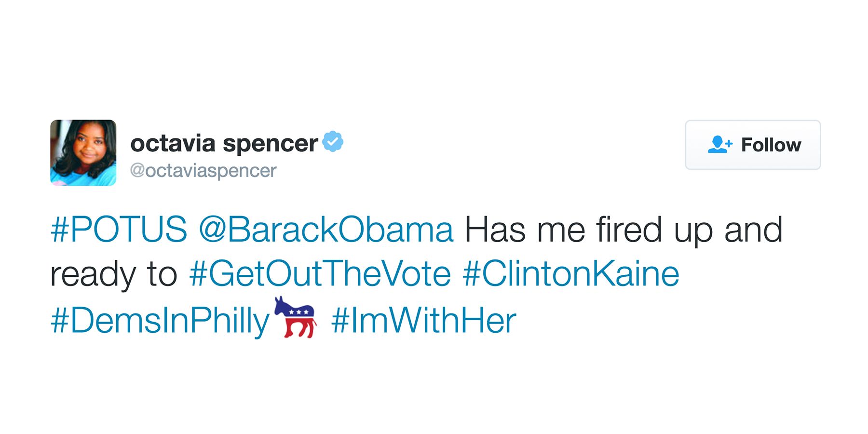Open the #DemsInPhilly hashtag
Viewport: 868px width, 434px height.
[160, 320]
